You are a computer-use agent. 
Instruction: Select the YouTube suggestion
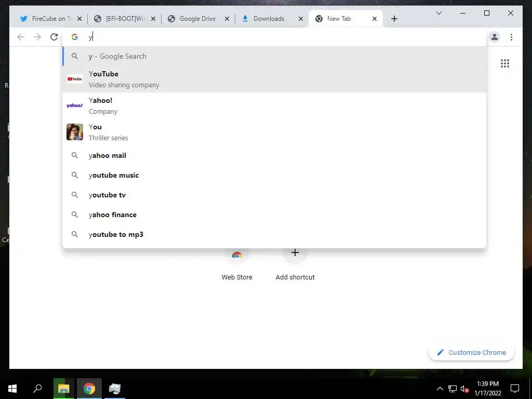click(x=274, y=79)
